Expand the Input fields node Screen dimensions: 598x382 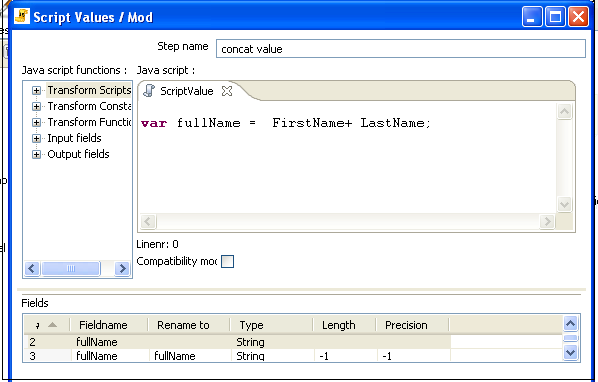(36, 138)
